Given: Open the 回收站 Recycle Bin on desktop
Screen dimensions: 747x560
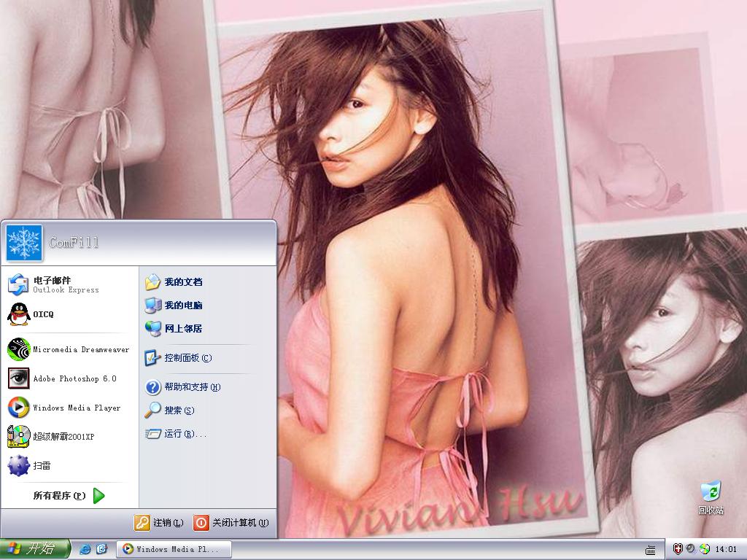Looking at the screenshot, I should click(x=711, y=497).
